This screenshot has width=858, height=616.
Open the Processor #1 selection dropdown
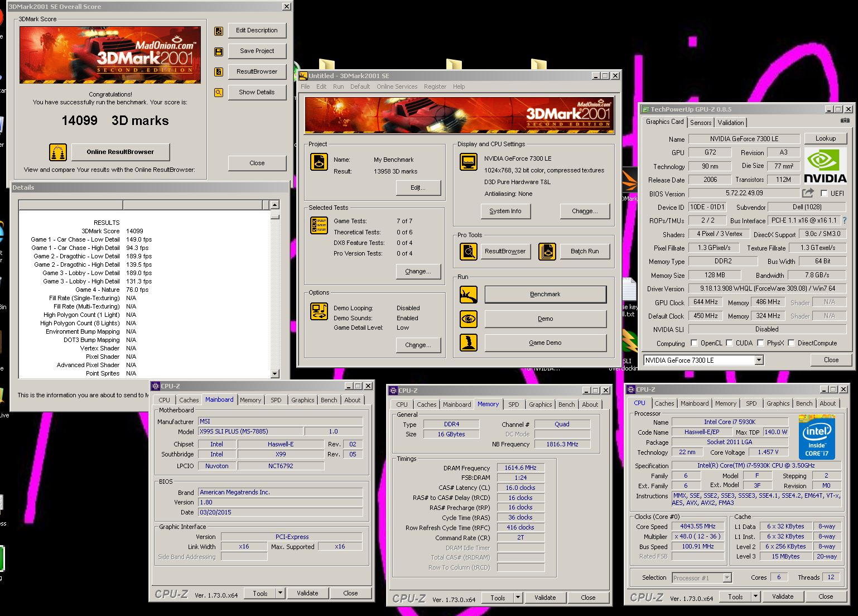click(727, 578)
